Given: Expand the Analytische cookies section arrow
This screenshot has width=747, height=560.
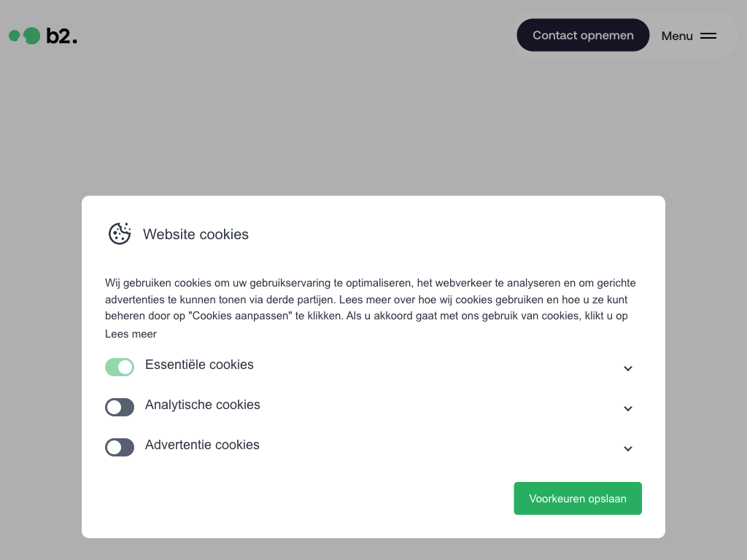Looking at the screenshot, I should 627,408.
